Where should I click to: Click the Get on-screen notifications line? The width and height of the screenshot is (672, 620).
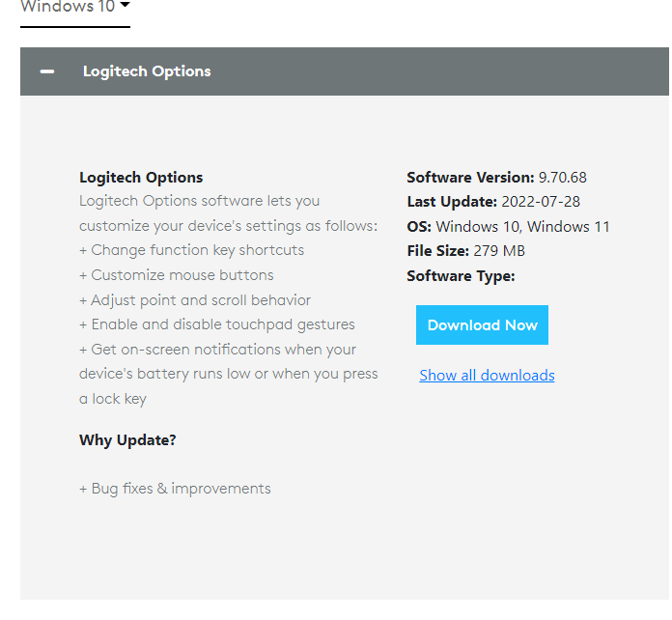pos(229,375)
